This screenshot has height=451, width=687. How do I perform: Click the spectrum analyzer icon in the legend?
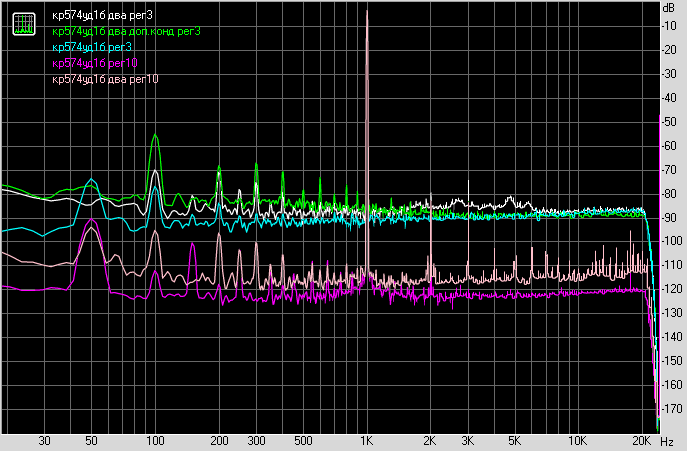click(x=24, y=24)
